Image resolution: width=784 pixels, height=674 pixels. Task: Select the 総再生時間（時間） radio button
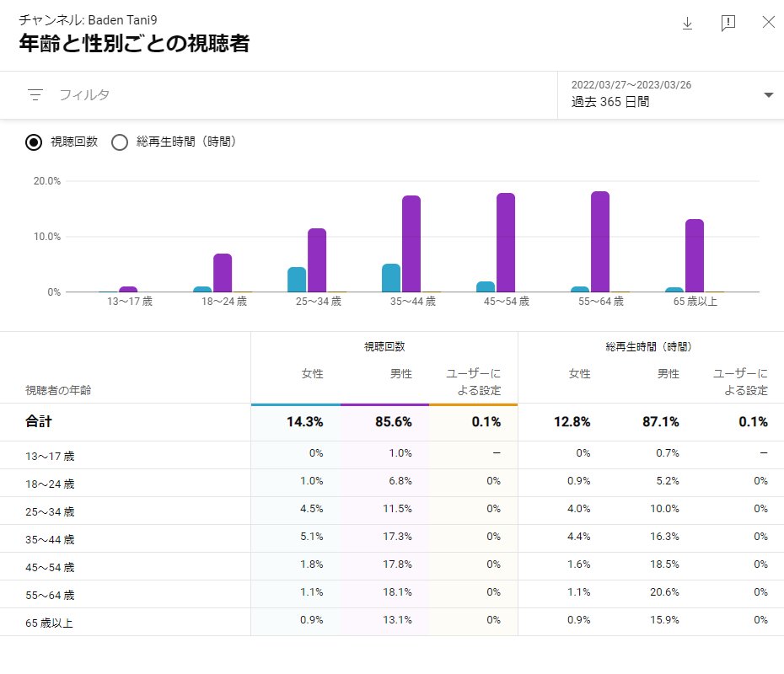(x=120, y=142)
